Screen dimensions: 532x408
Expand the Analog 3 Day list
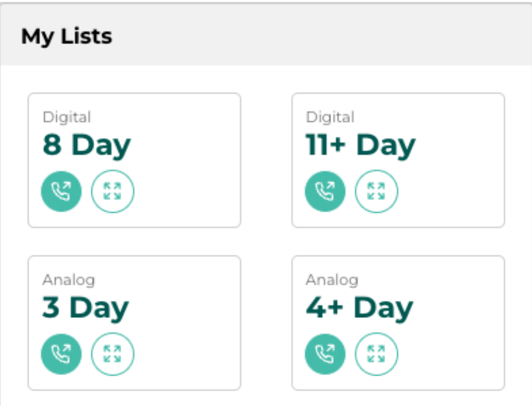(x=112, y=354)
